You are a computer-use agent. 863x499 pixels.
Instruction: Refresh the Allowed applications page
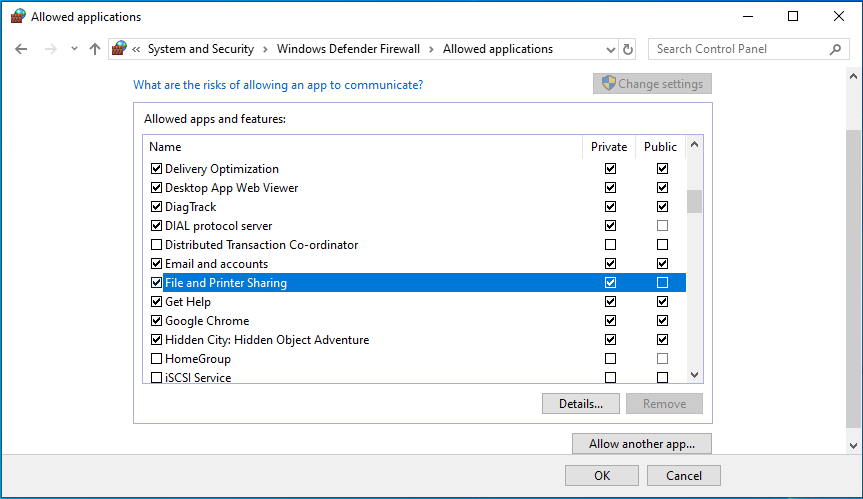click(628, 49)
